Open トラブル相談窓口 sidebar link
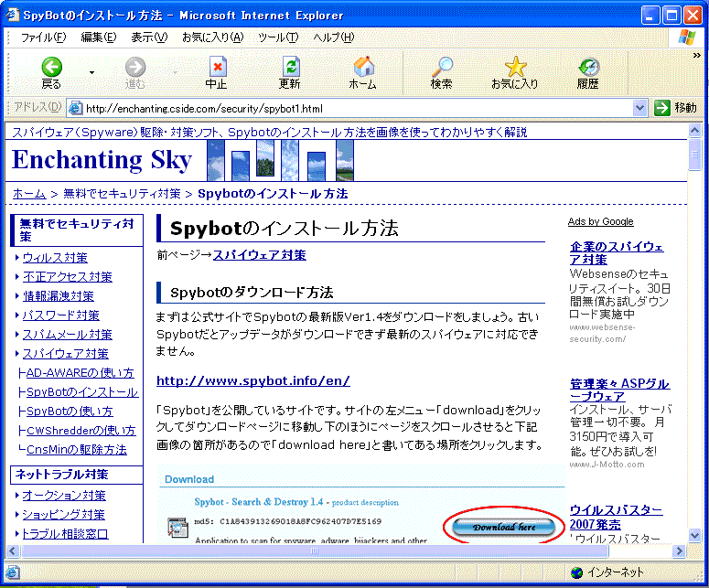 click(65, 534)
